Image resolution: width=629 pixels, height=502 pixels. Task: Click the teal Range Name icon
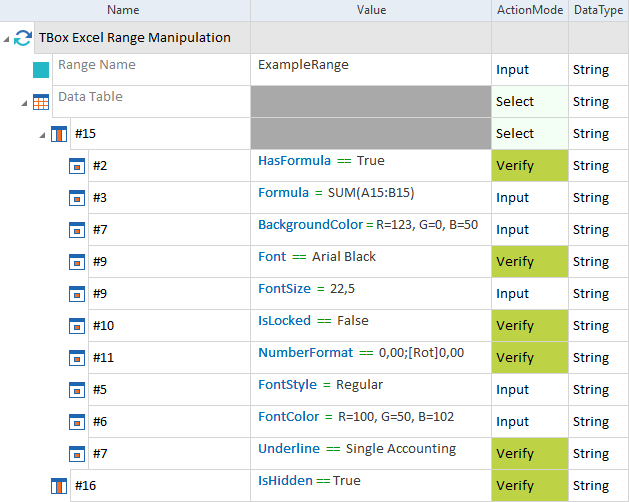pos(40,70)
